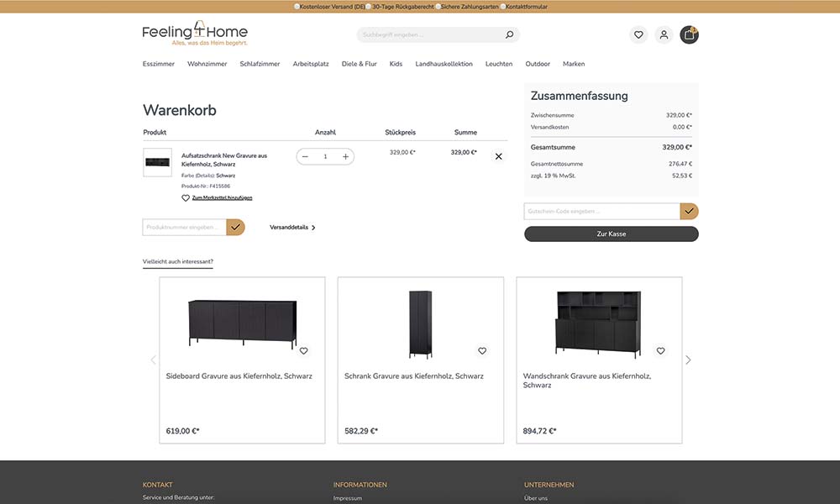Increase quantity with plus button

345,156
